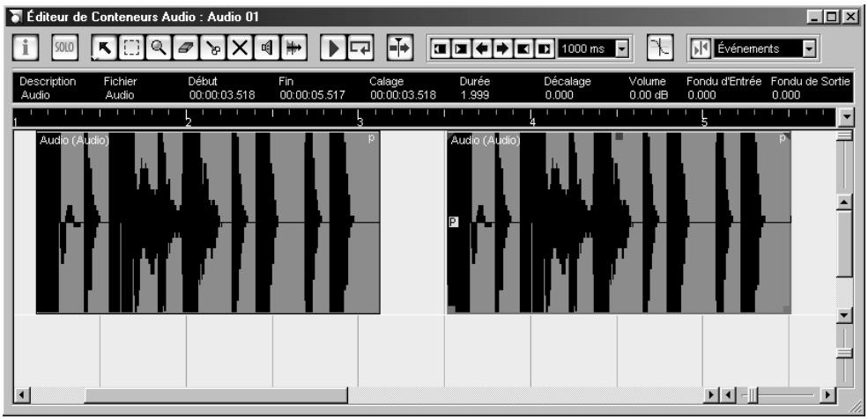
Task: Select the eraser tool
Action: [x=186, y=48]
